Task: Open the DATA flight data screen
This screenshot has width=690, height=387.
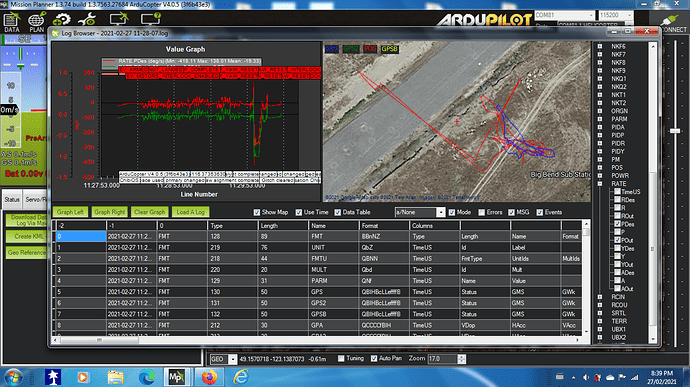Action: click(x=12, y=22)
